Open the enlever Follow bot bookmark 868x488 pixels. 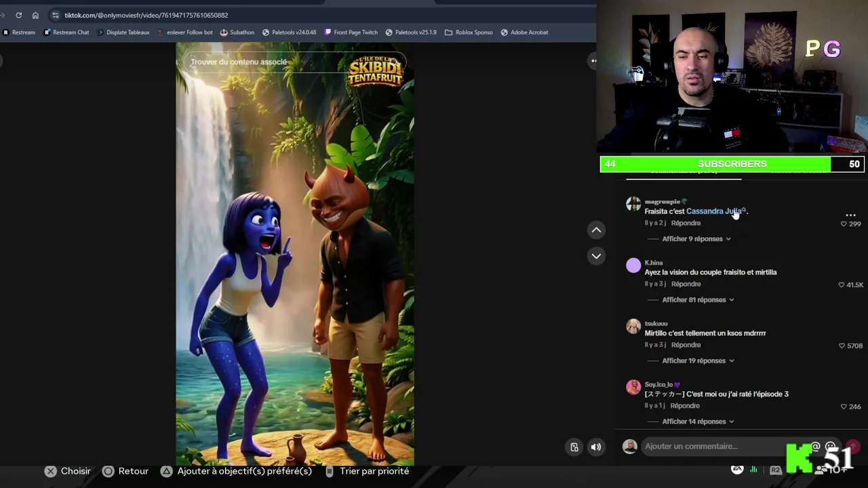[184, 32]
